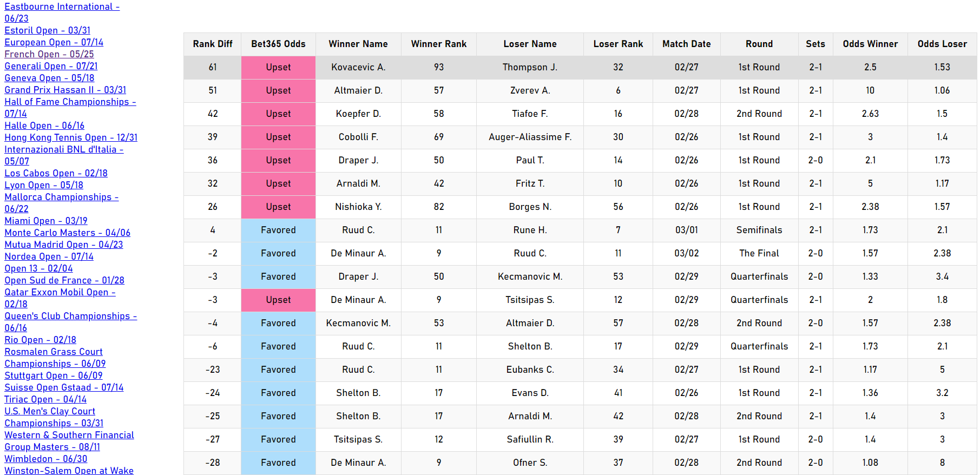
Task: Go to Geneva Open - 05/18 tournament
Action: point(49,78)
